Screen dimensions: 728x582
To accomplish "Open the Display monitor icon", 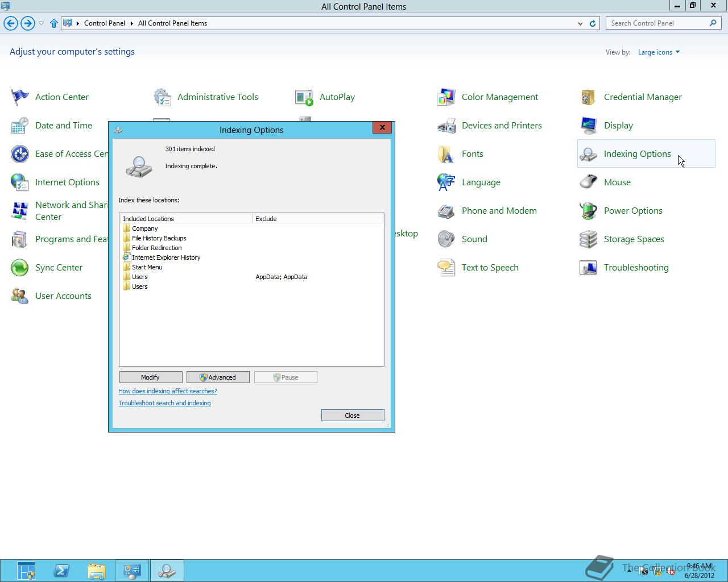I will 589,126.
